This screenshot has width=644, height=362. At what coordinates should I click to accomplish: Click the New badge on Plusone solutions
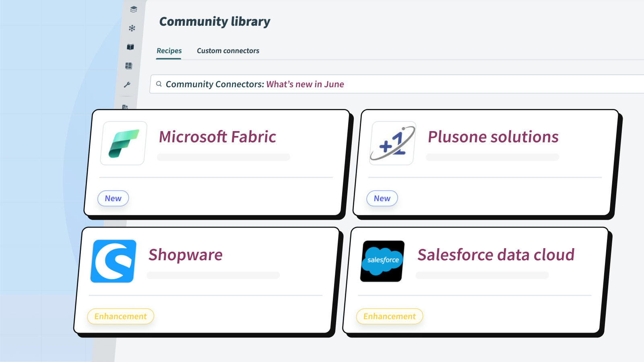(x=382, y=198)
